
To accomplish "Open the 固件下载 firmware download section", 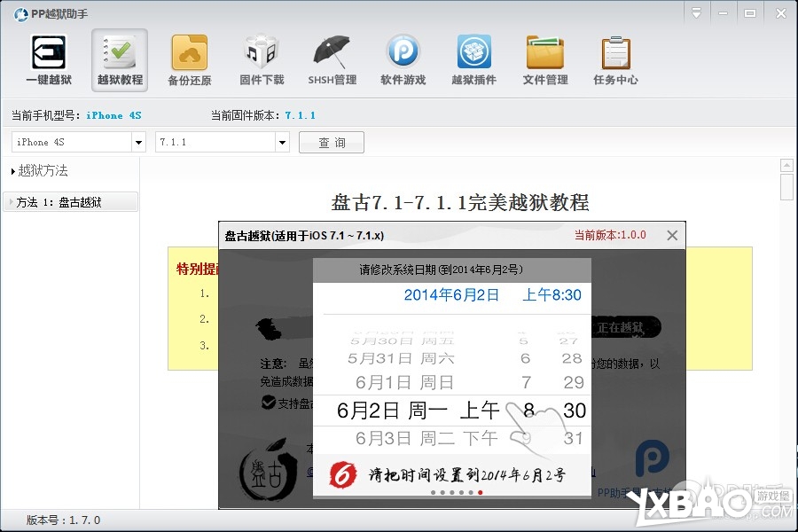I will pos(260,59).
